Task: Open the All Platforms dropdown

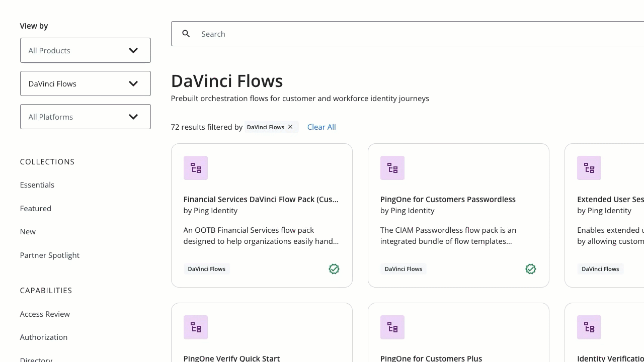Action: pyautogui.click(x=86, y=117)
